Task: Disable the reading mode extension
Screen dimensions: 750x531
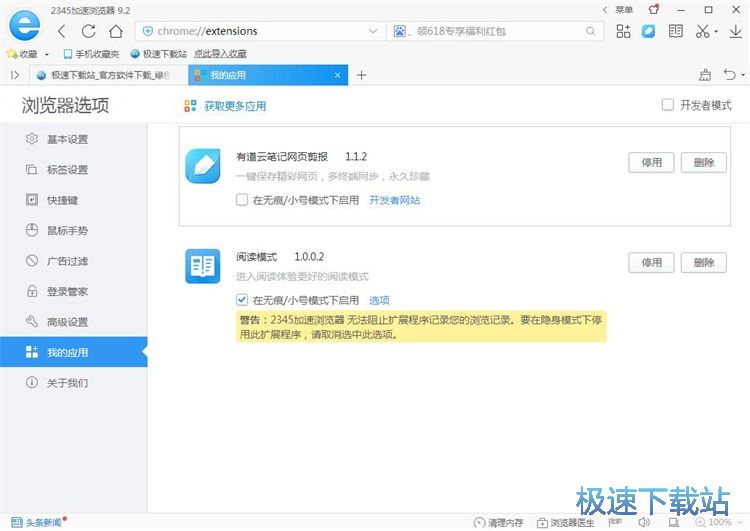Action: (651, 263)
